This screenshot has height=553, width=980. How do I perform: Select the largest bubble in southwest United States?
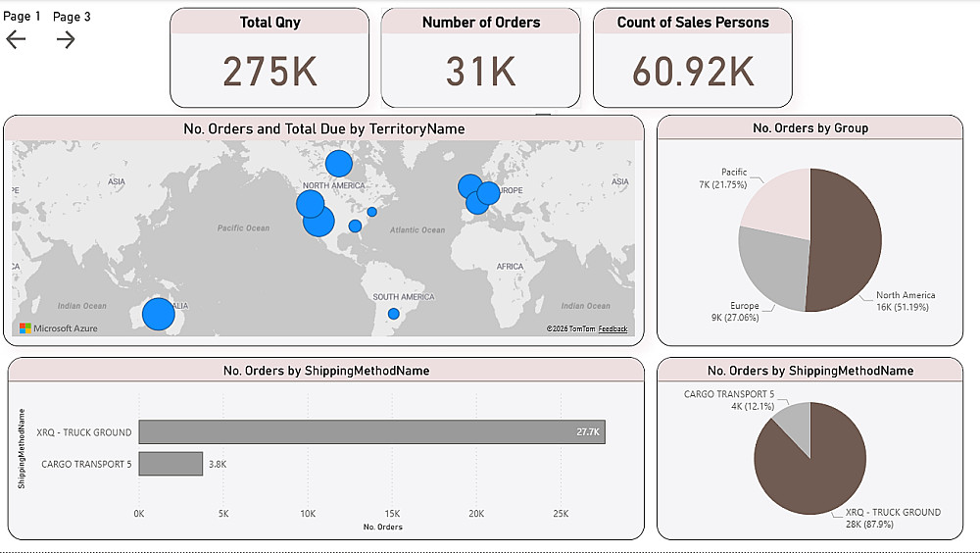[318, 221]
